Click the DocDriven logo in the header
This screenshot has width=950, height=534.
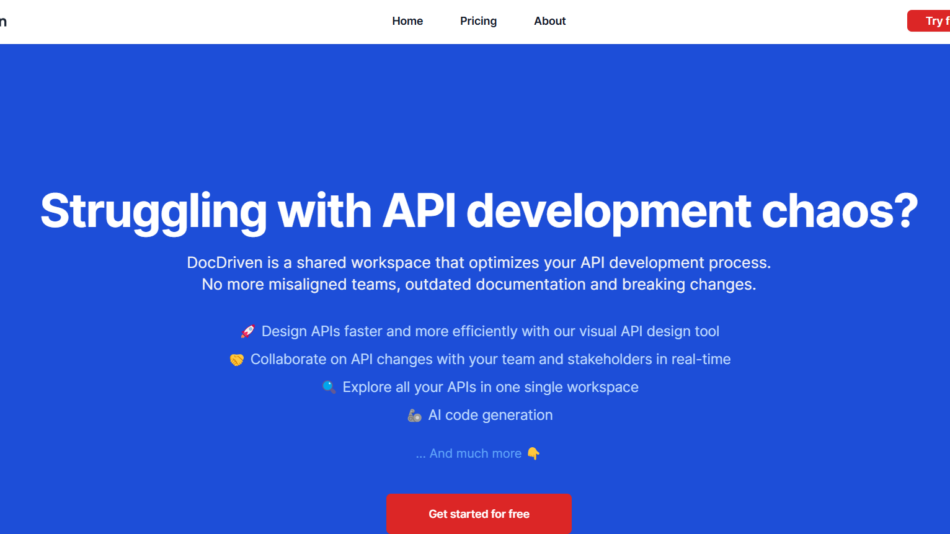(x=3, y=21)
